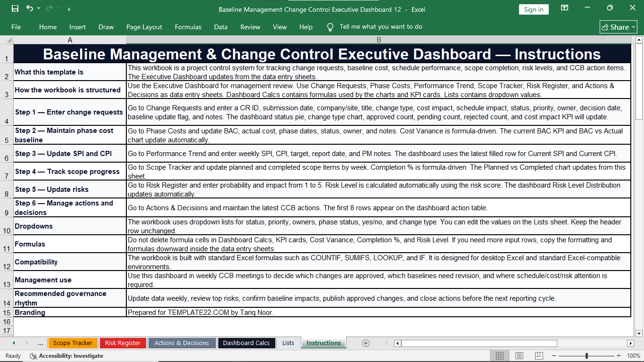The width and height of the screenshot is (644, 362).
Task: Add a new sheet with plus icon
Action: pyautogui.click(x=365, y=343)
